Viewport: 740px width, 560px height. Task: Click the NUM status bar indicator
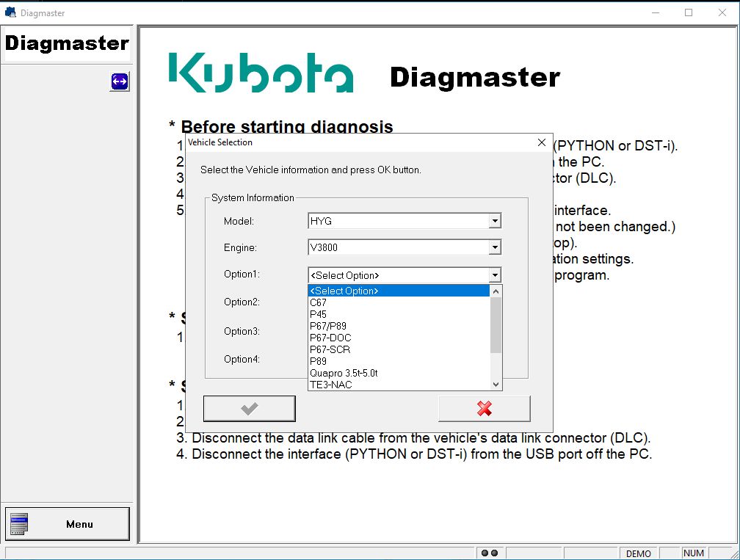click(x=693, y=553)
